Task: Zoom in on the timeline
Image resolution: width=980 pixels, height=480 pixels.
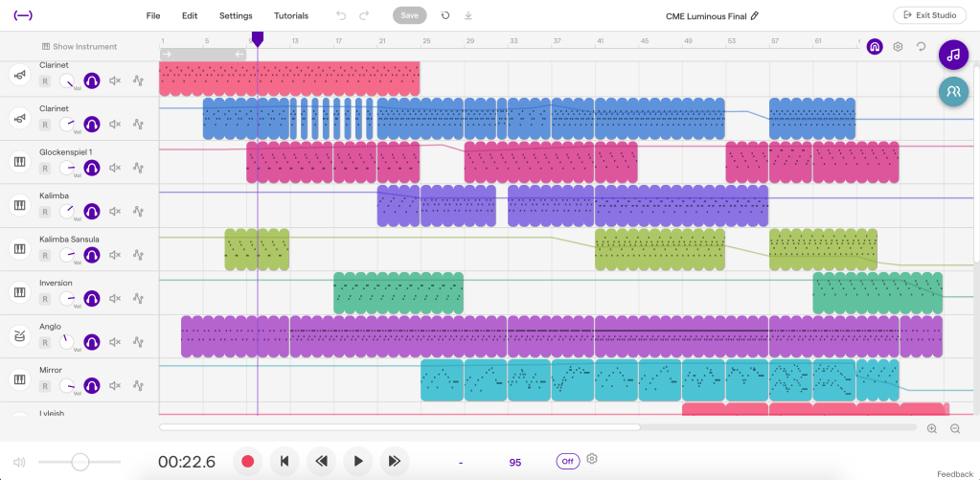Action: click(932, 428)
